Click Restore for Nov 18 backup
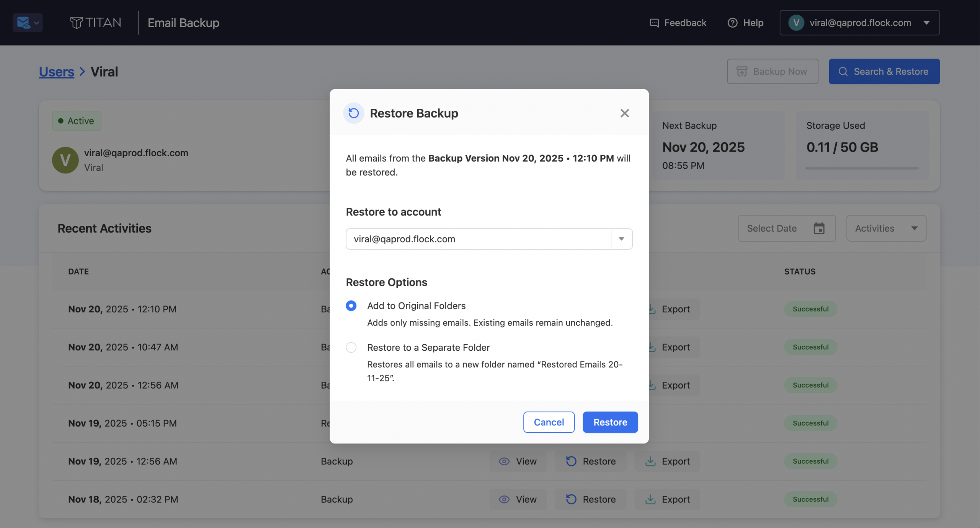Screen dimensions: 980x528 click(591, 499)
